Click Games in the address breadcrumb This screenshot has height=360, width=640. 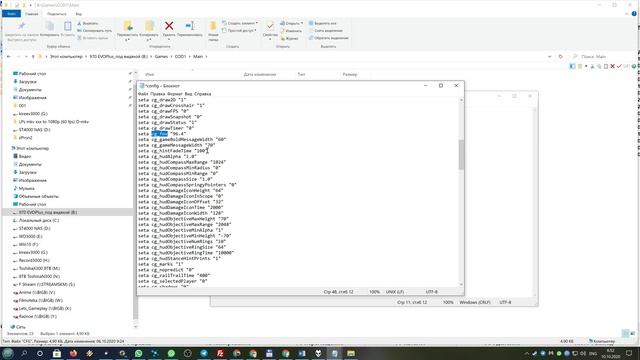tap(161, 56)
